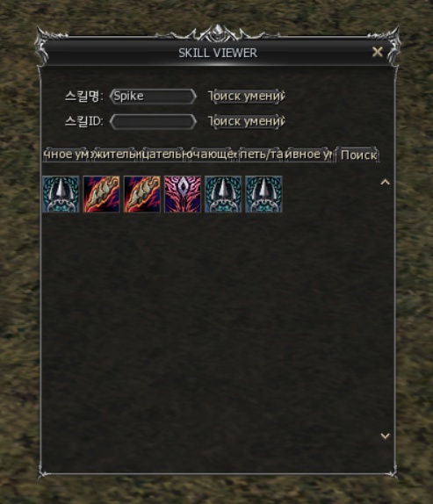The height and width of the screenshot is (504, 433).
Task: Focus the empty 스킬ID input field
Action: coord(153,122)
